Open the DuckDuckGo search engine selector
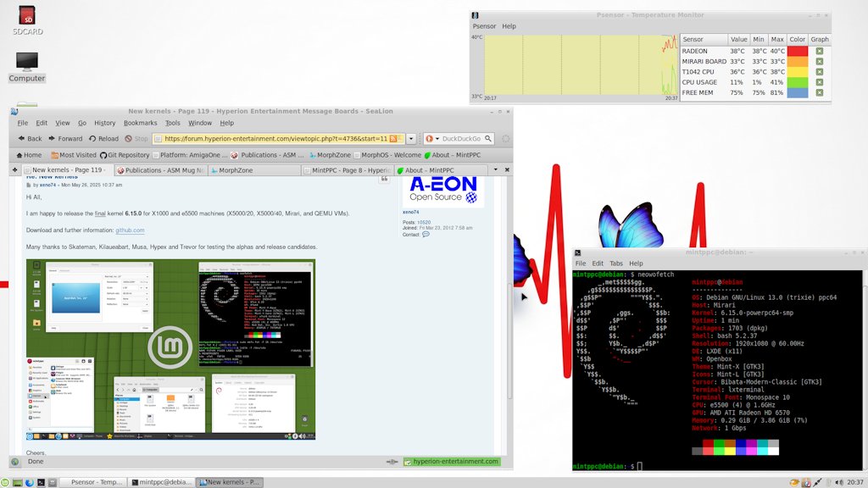The width and height of the screenshot is (868, 488). tap(431, 139)
